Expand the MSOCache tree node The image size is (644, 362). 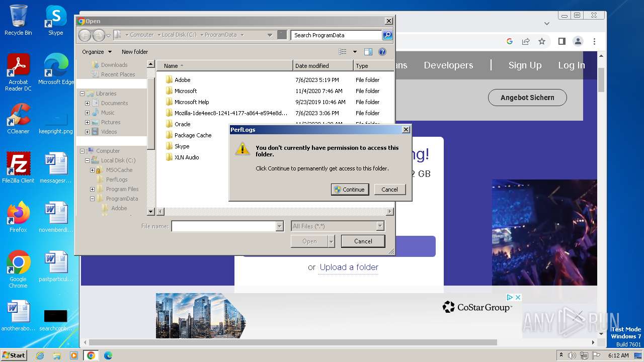coord(92,170)
